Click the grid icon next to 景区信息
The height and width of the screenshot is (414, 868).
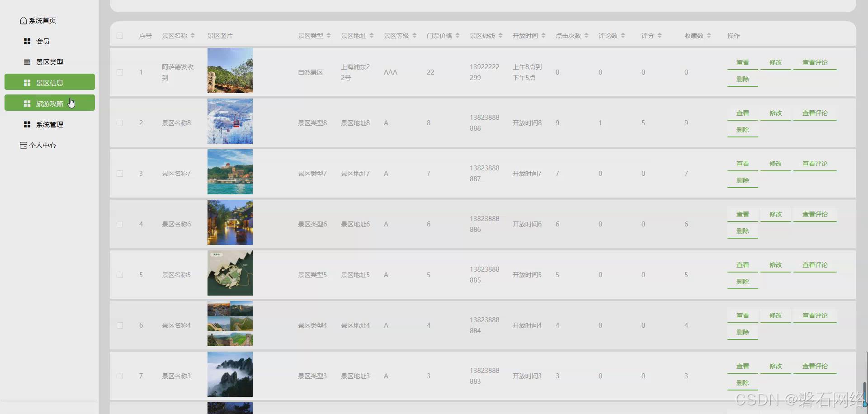pyautogui.click(x=27, y=83)
